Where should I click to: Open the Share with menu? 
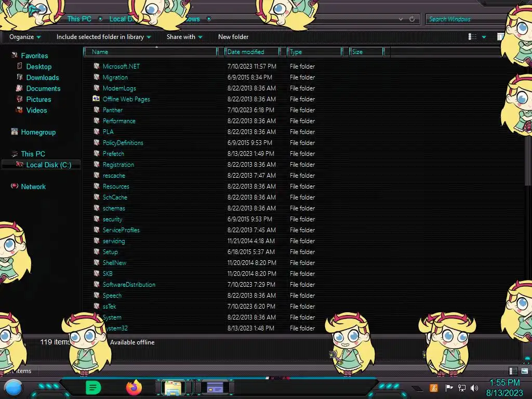click(184, 37)
